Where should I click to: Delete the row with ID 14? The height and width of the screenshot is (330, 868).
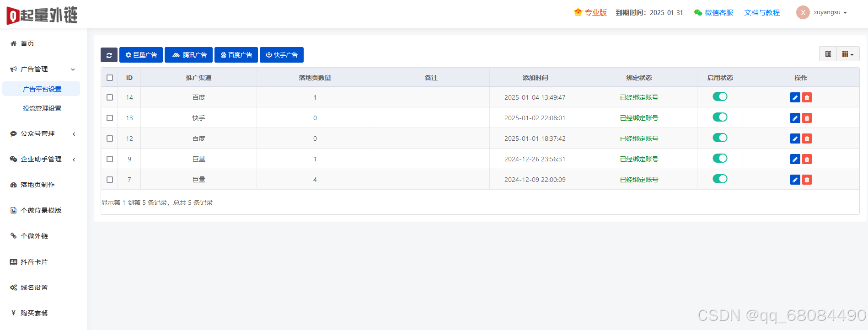pyautogui.click(x=807, y=97)
